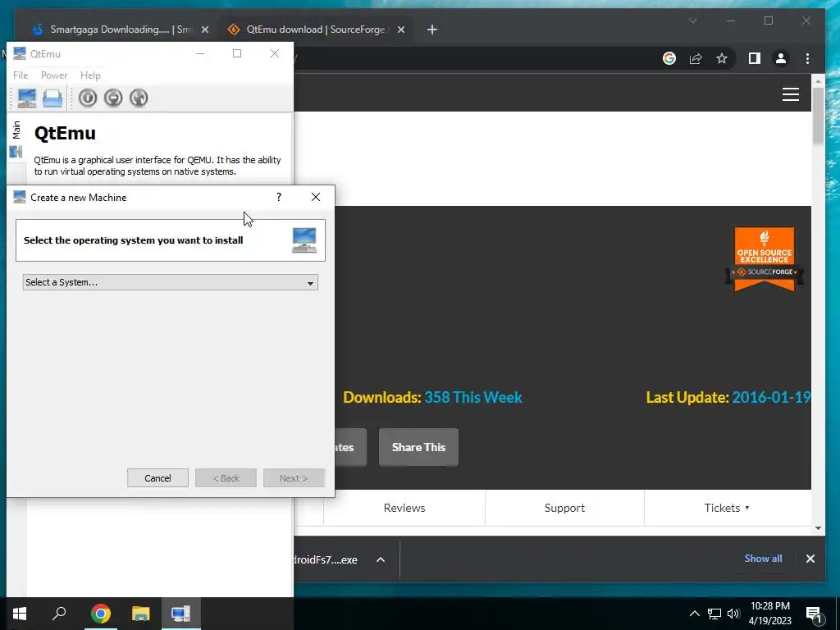Viewport: 840px width, 630px height.
Task: Open the Support tab on SourceForge page
Action: coord(564,508)
